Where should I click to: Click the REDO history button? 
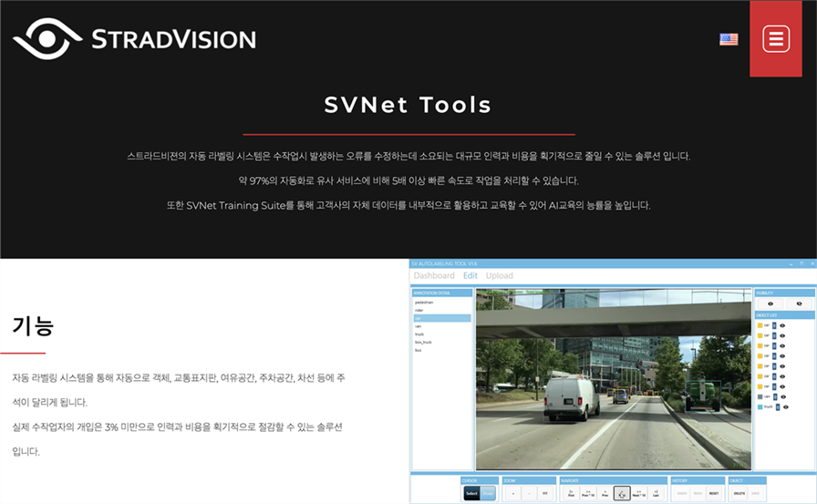coord(698,493)
